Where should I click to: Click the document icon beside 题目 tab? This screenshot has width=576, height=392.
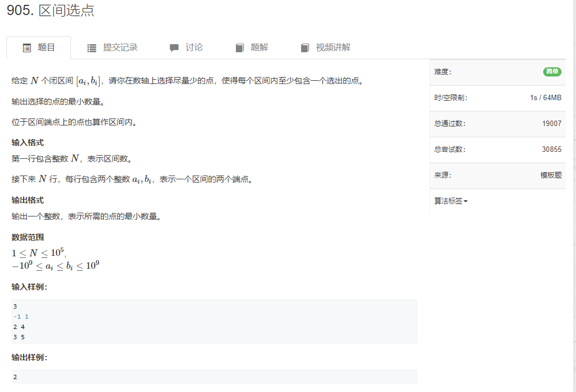26,47
